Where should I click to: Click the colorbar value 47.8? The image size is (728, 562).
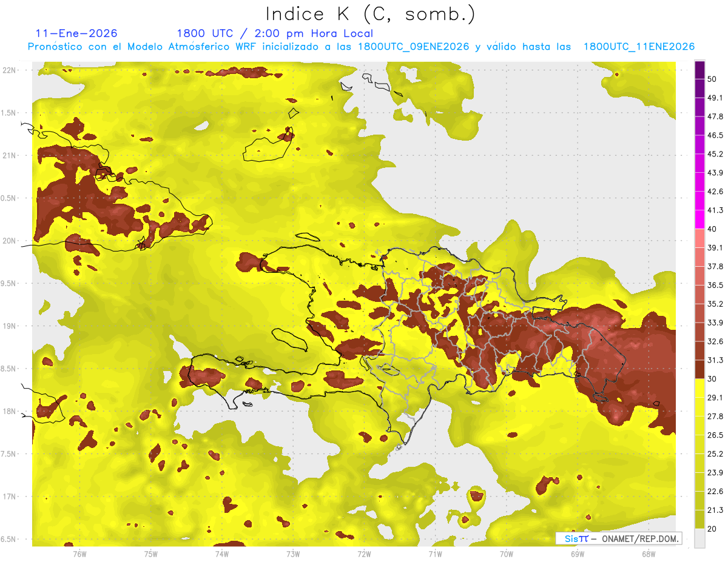coord(715,116)
